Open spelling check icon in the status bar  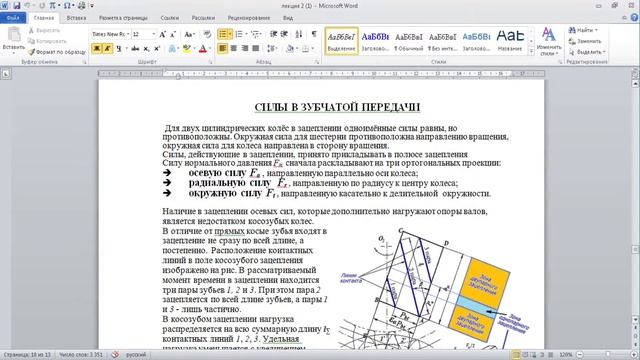115,355
